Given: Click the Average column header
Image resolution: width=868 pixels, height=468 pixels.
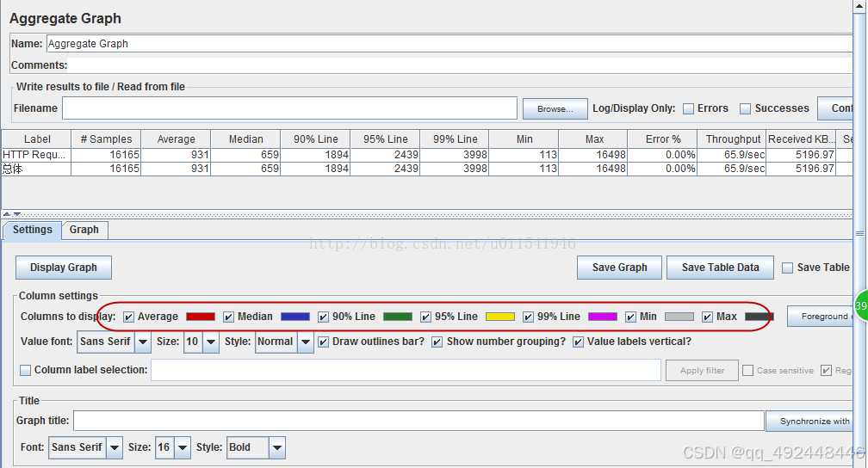Looking at the screenshot, I should (x=176, y=139).
